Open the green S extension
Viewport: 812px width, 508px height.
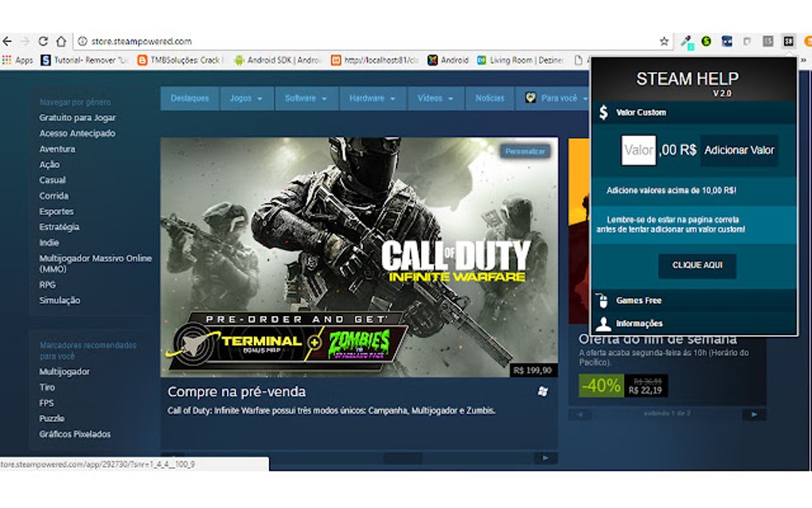click(706, 41)
